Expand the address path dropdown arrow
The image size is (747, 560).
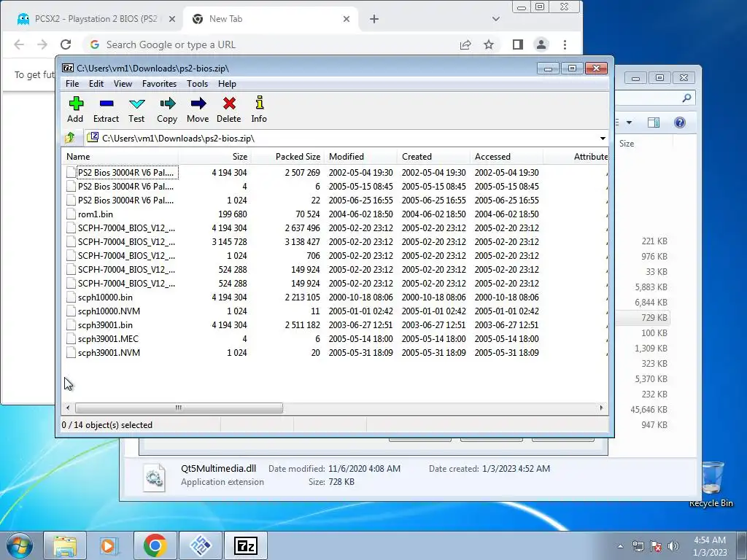tap(603, 138)
